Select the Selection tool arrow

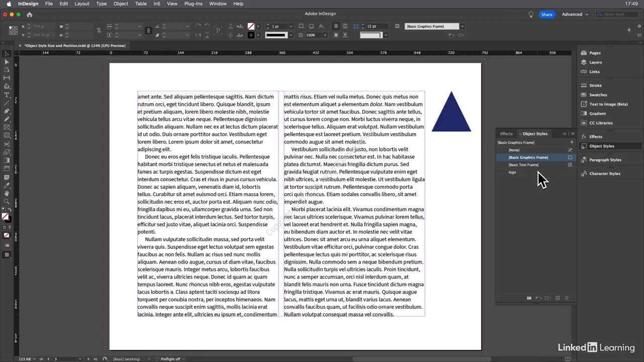click(x=7, y=53)
